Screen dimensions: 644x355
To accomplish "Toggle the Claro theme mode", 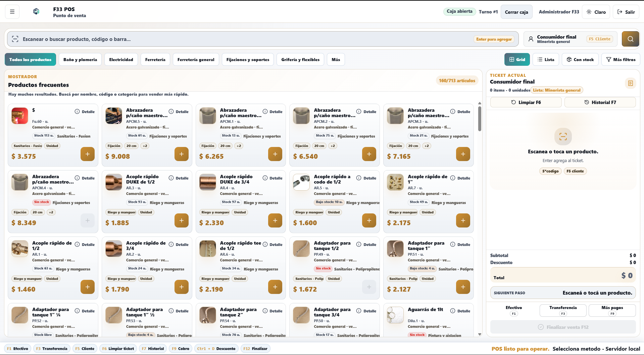I will (x=596, y=12).
